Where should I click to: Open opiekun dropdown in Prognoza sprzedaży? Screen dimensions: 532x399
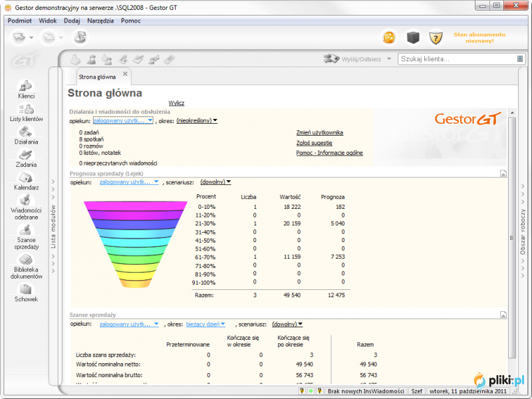[129, 182]
